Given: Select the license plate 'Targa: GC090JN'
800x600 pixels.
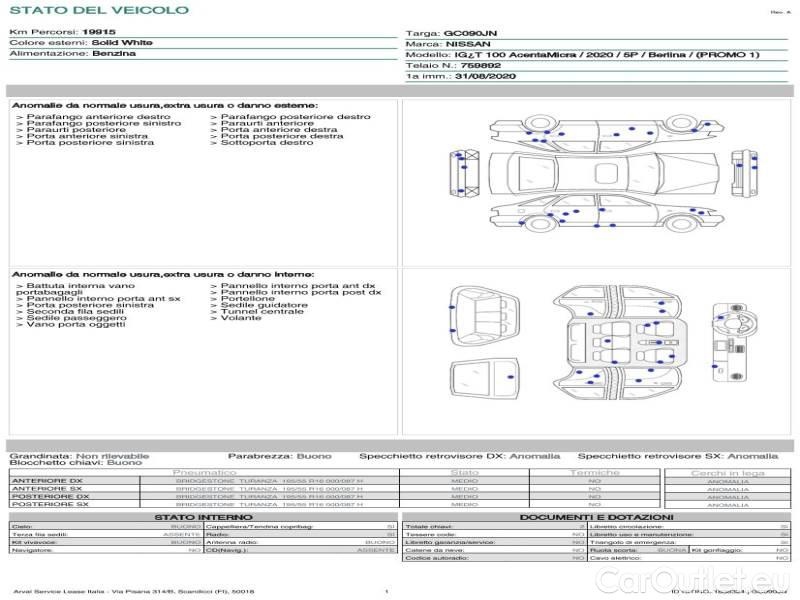Looking at the screenshot, I should click(451, 34).
